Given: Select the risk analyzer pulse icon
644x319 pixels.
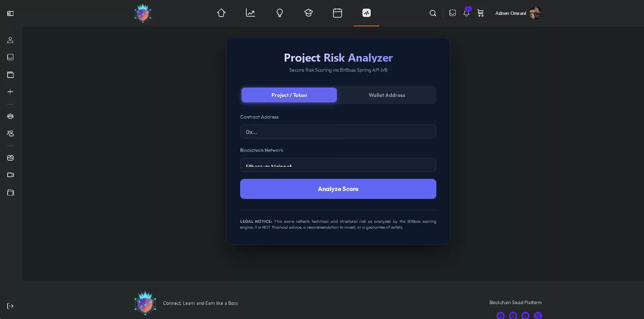Looking at the screenshot, I should [367, 13].
